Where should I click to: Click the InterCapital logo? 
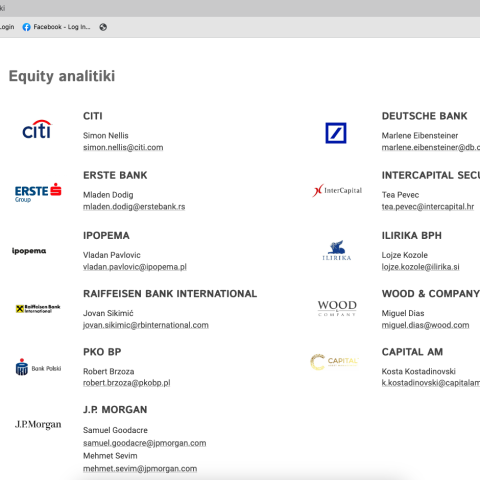[x=337, y=190]
